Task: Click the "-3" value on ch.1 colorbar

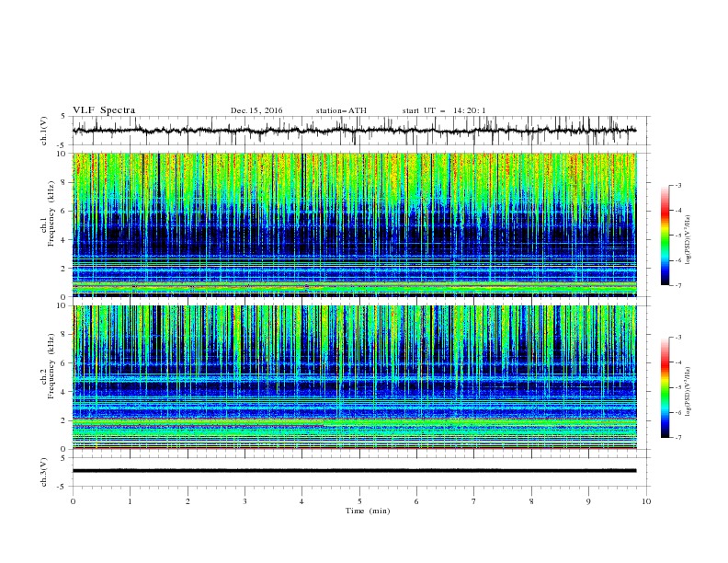Action: [x=677, y=185]
